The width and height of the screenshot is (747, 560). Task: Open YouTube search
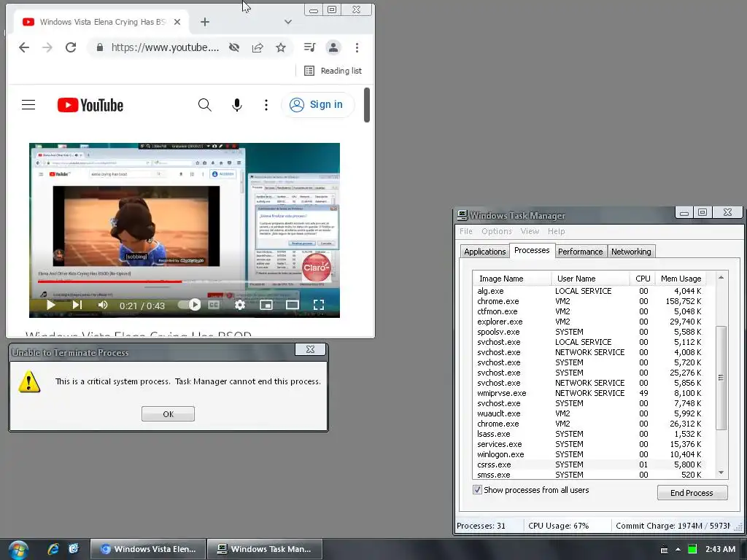coord(204,105)
